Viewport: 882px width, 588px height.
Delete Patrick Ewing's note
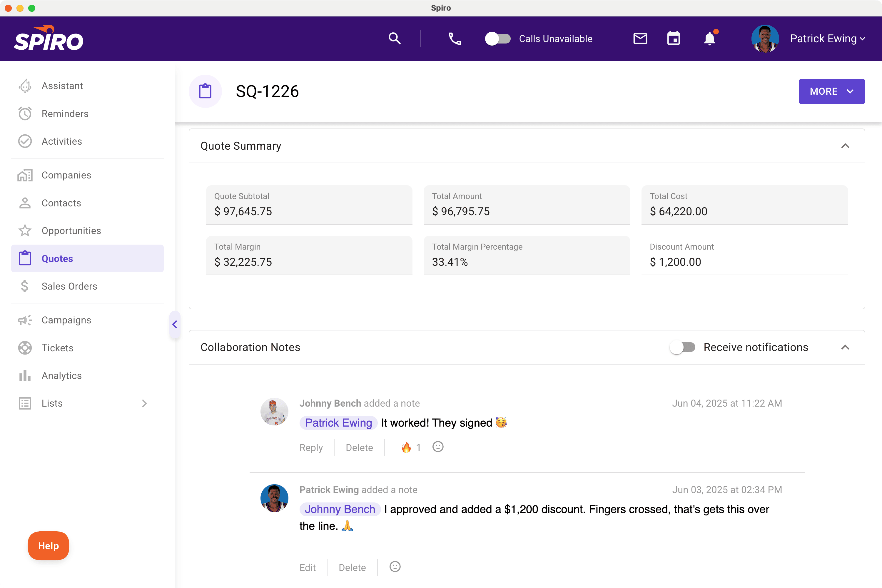pyautogui.click(x=352, y=567)
